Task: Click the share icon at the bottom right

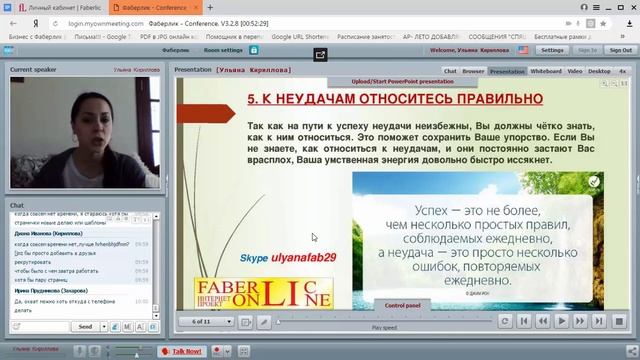Action: [632, 351]
